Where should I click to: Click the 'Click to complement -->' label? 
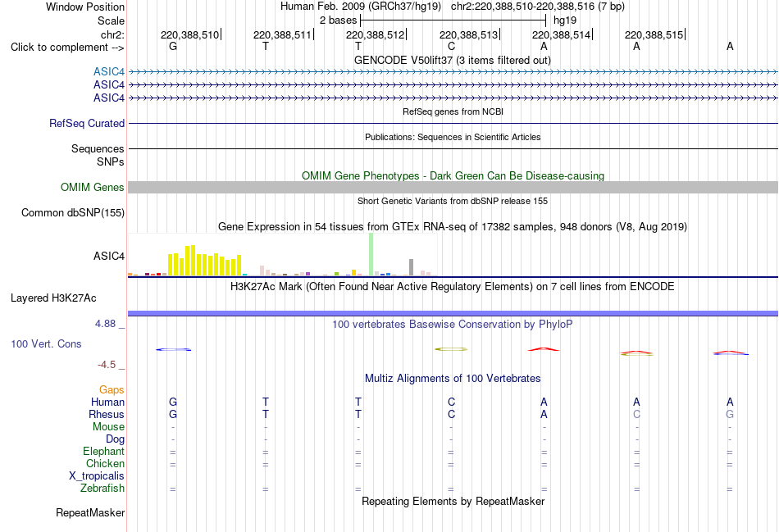[67, 48]
